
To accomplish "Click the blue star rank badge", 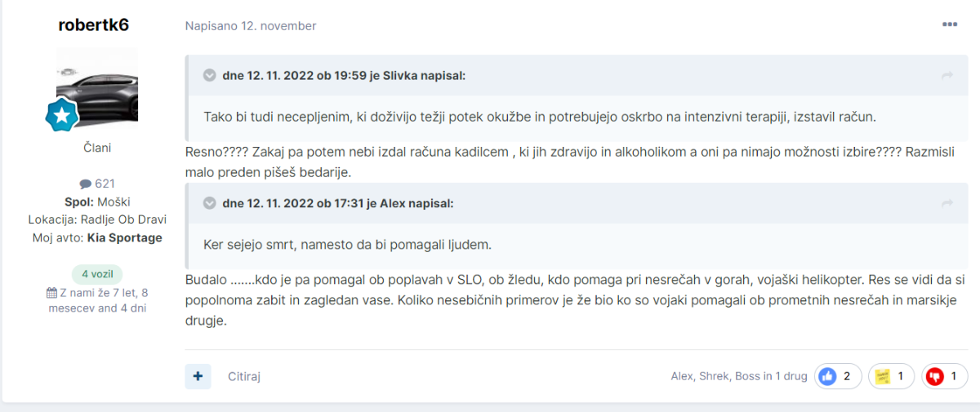I will click(x=61, y=117).
